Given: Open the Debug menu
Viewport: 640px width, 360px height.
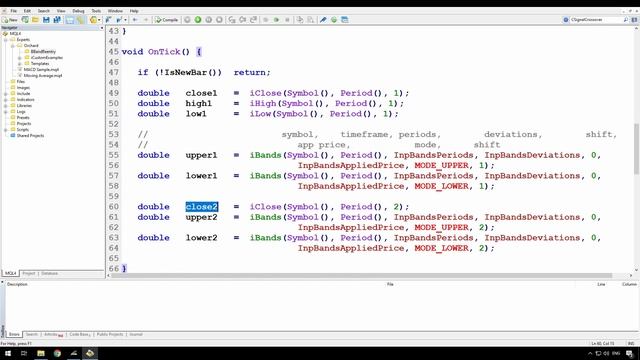Looking at the screenshot, I should (x=78, y=11).
